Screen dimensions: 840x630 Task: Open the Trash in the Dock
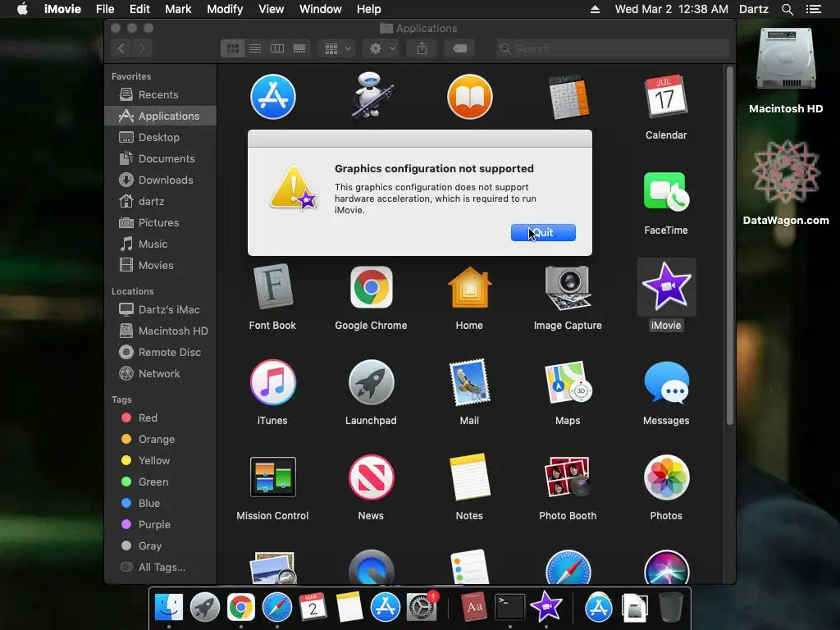click(x=670, y=606)
